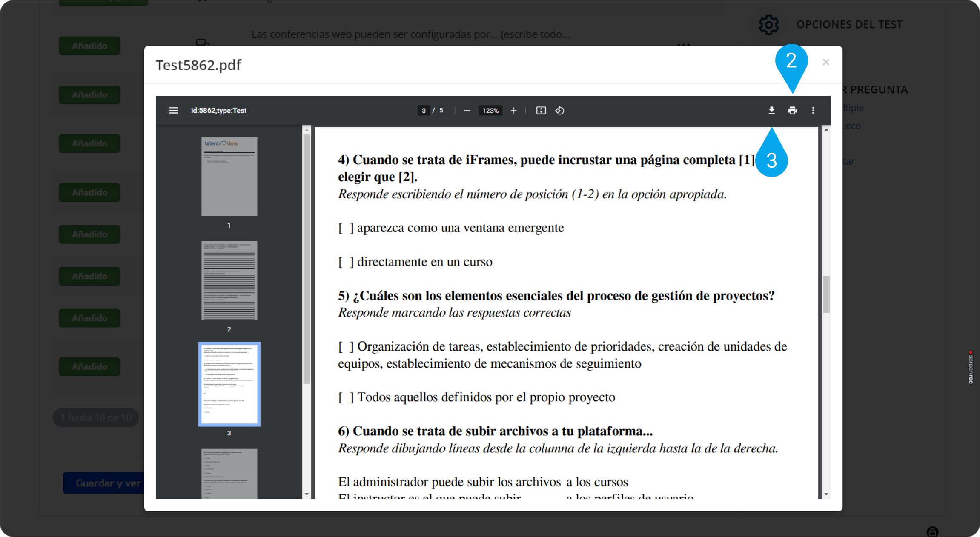Screen dimensions: 980x537
Task: Open the partially visible page 4 thumbnail
Action: pyautogui.click(x=229, y=474)
